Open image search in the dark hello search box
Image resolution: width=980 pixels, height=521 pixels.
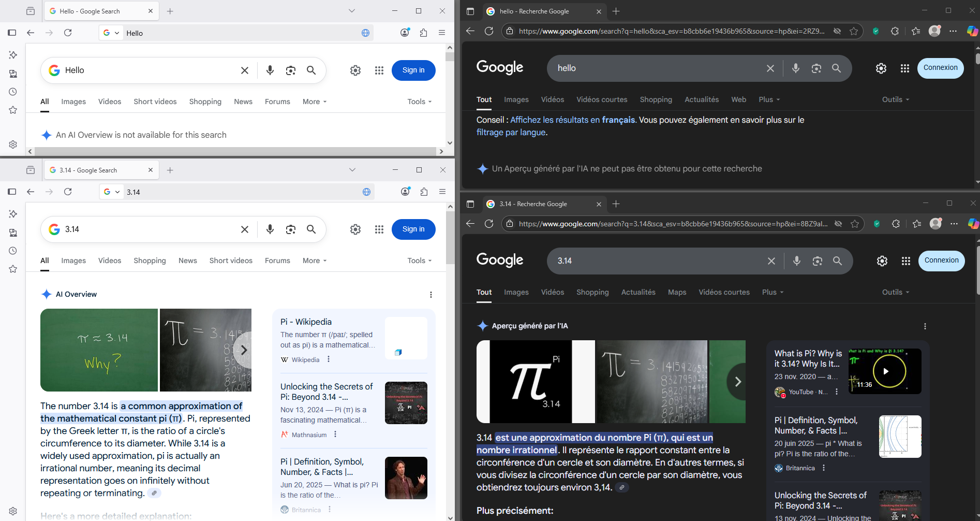(816, 68)
